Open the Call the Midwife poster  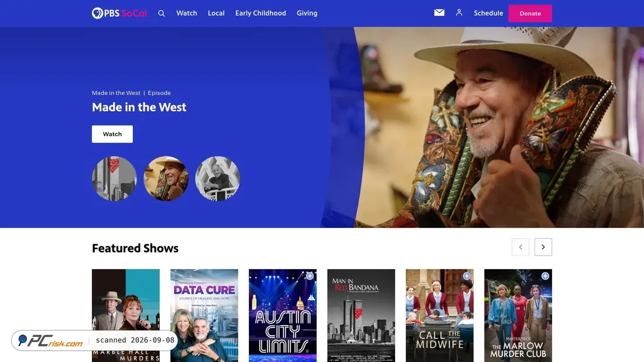[x=440, y=315]
